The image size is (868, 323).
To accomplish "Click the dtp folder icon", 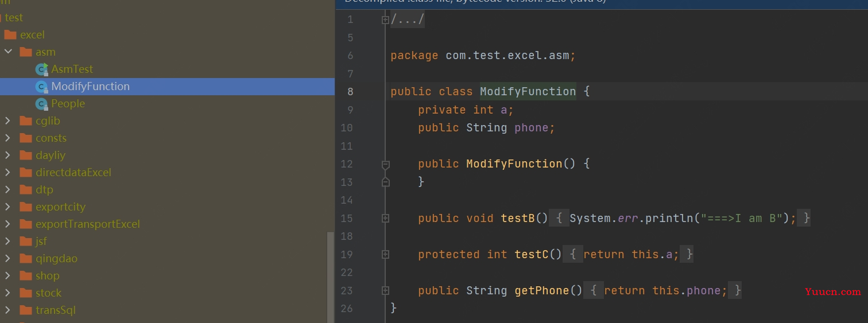I will [26, 189].
